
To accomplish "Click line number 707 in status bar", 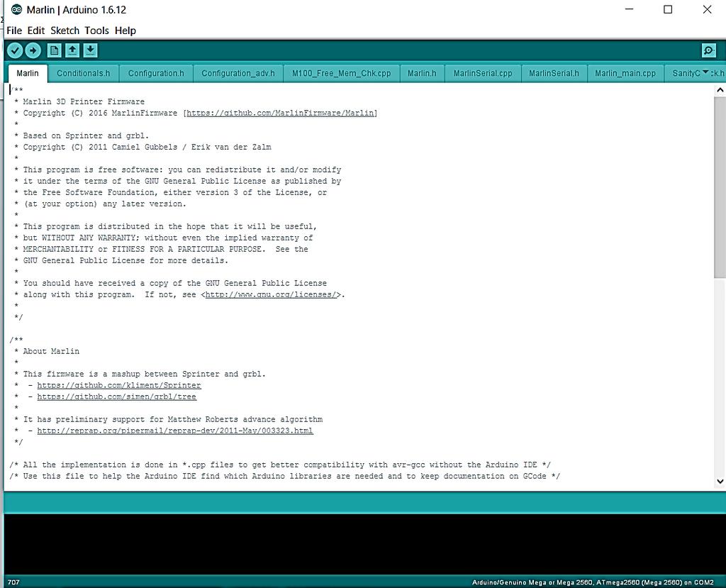I will [13, 582].
